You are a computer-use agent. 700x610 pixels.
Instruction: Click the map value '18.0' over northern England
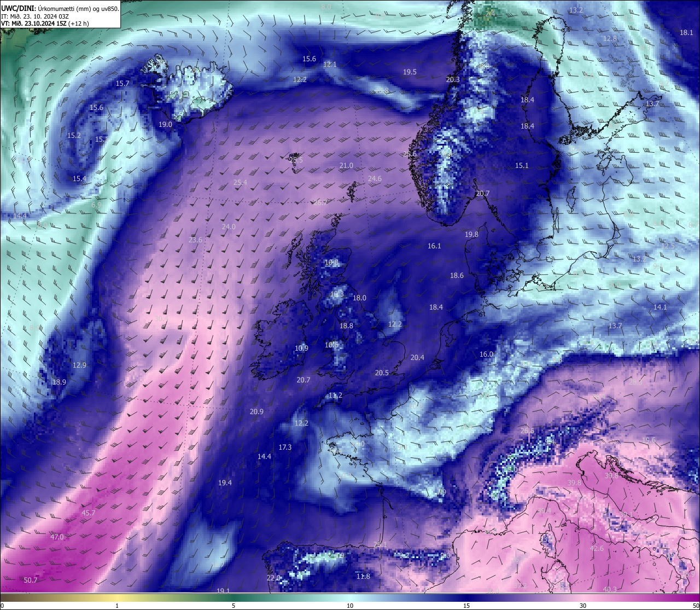(x=359, y=298)
